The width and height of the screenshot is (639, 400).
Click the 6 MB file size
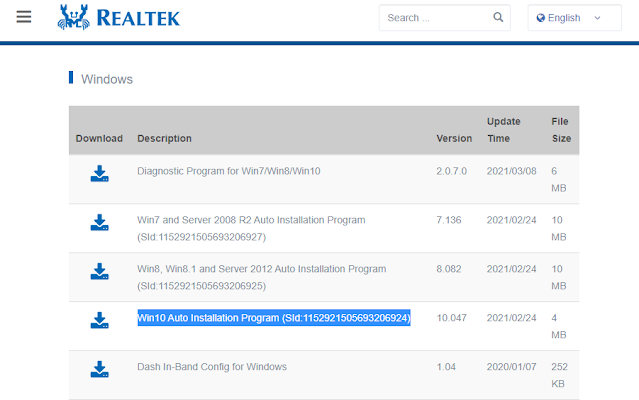559,180
